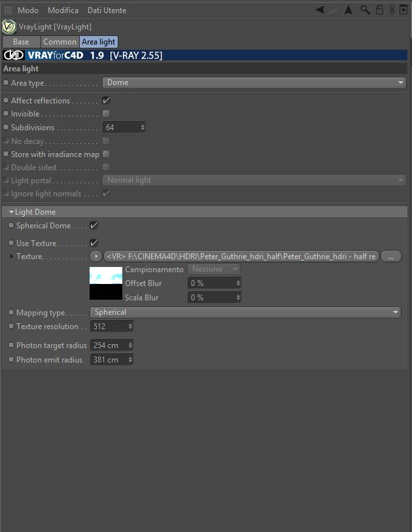This screenshot has width=412, height=532.
Task: Click the keyframe dot beside Spherical Dome
Action: 11,225
